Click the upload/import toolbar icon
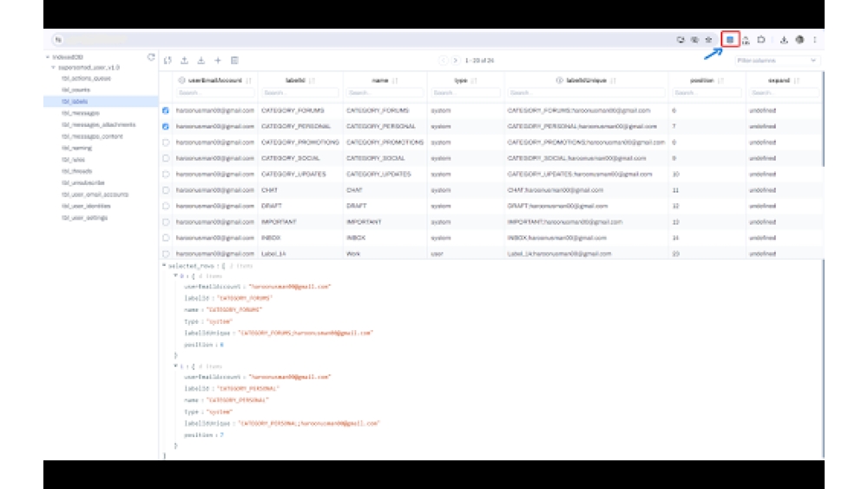The height and width of the screenshot is (489, 868). [x=184, y=60]
